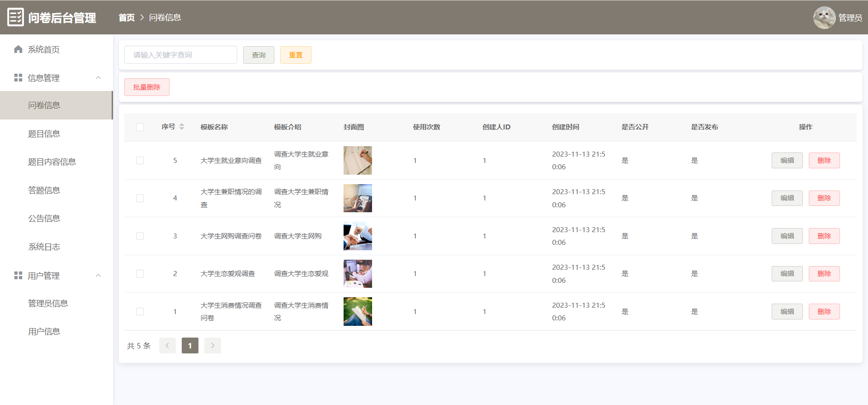Open 系统日志 sidebar item
868x405 pixels.
click(x=57, y=247)
